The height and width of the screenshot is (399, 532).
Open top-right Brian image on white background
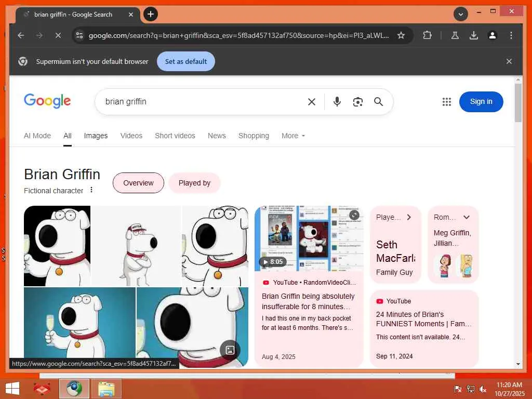[215, 246]
